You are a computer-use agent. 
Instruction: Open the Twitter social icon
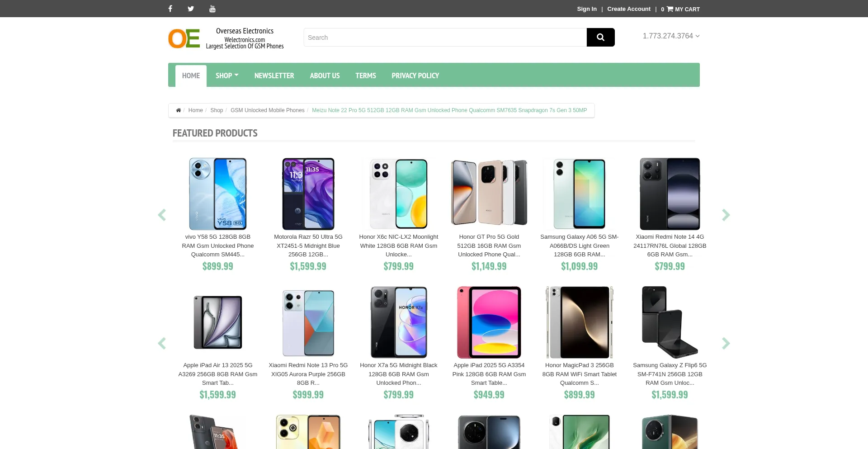click(191, 9)
